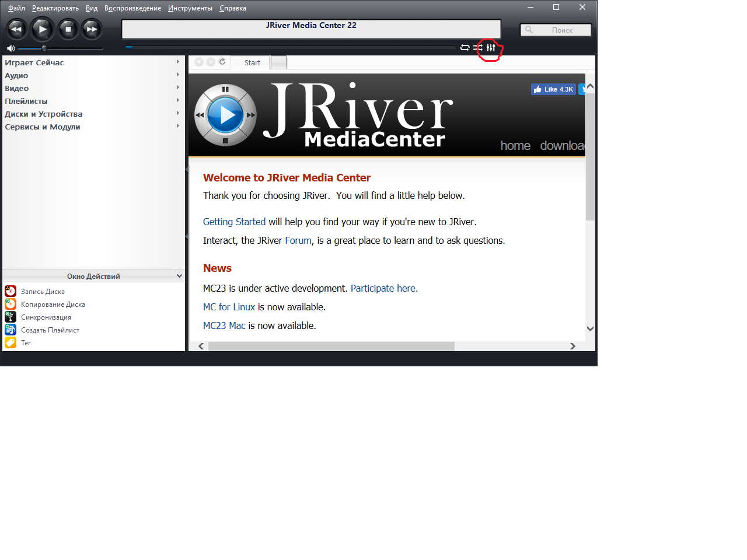Click the web page scroll-down arrow

click(x=590, y=328)
